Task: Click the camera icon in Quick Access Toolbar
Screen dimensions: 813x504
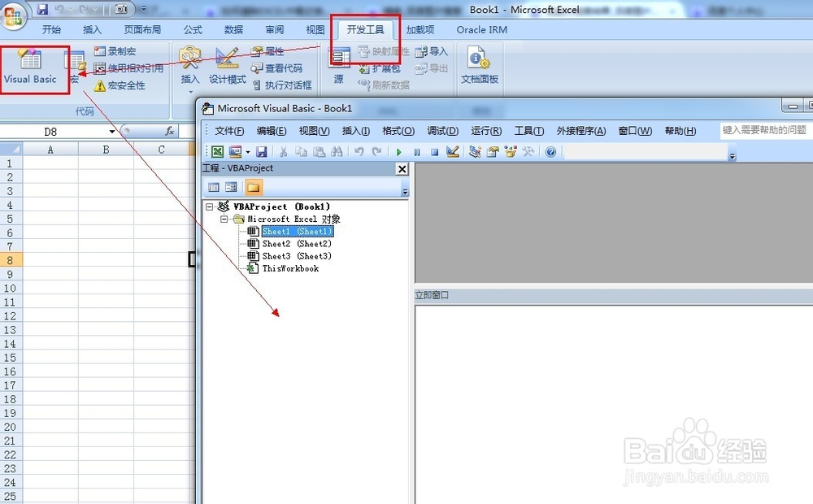Action: (x=121, y=9)
